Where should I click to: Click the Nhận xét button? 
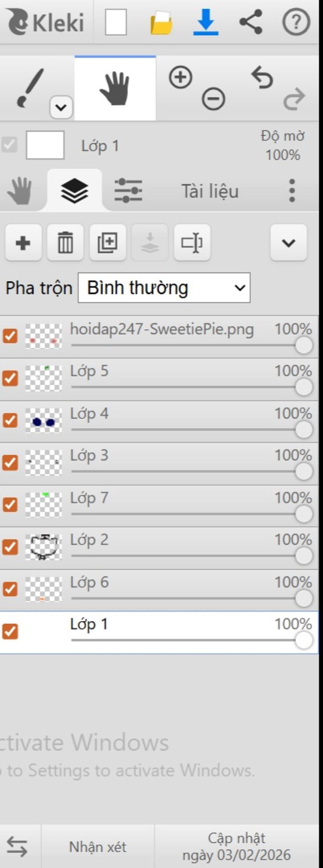(98, 847)
